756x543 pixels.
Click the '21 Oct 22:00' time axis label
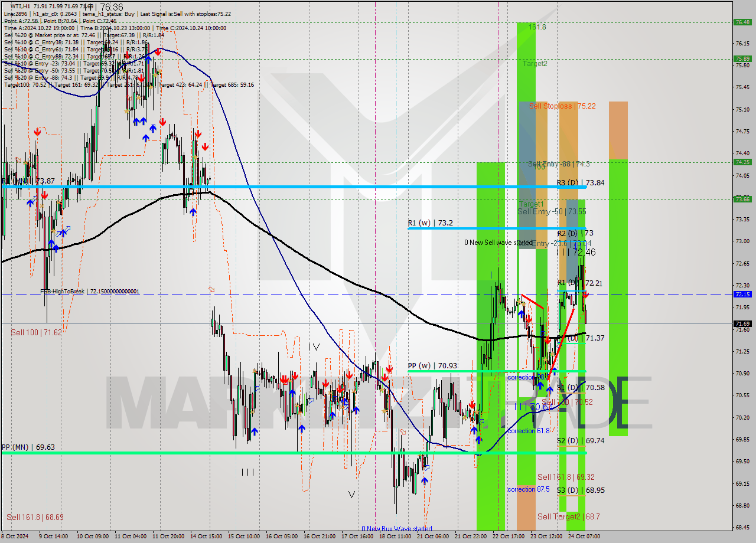tap(471, 537)
